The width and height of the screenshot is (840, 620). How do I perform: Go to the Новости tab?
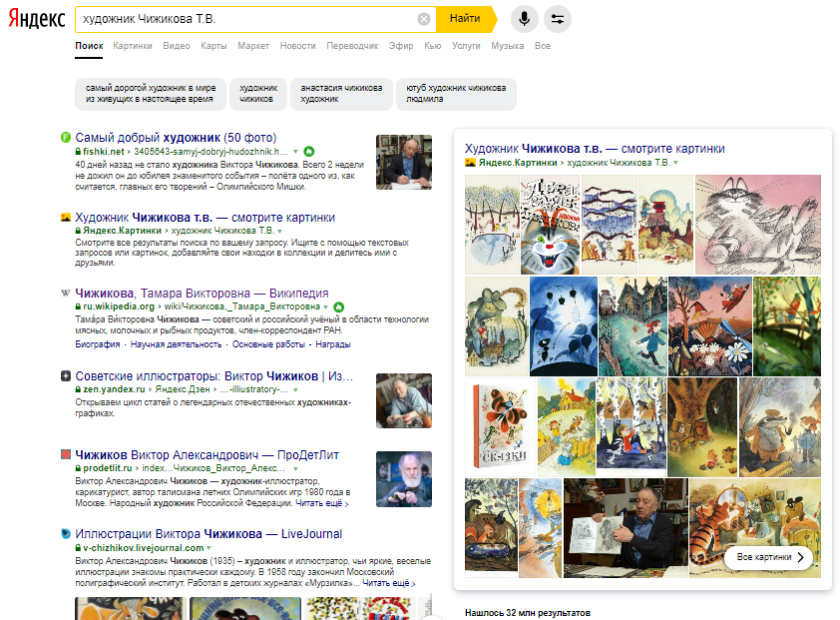tap(298, 46)
